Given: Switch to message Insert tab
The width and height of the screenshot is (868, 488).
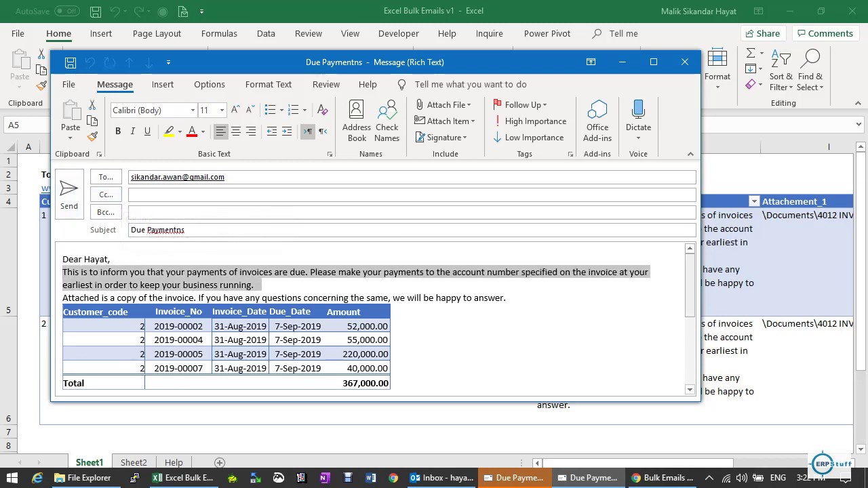Looking at the screenshot, I should [163, 85].
